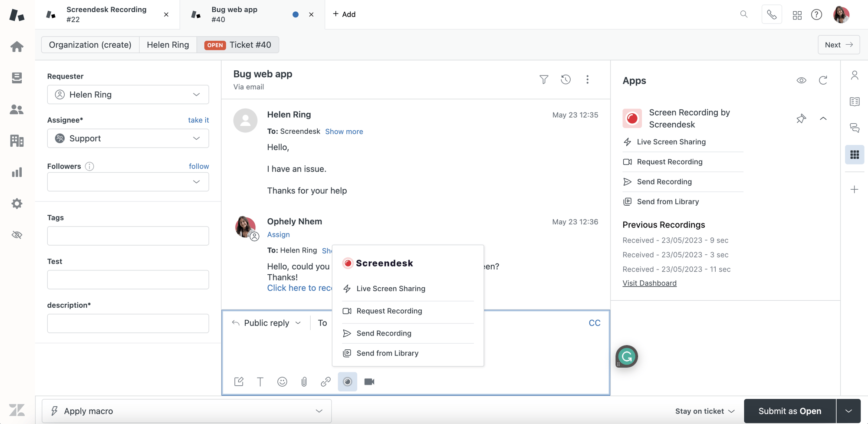The image size is (868, 424).
Task: Expand the Followers dropdown
Action: pyautogui.click(x=128, y=182)
